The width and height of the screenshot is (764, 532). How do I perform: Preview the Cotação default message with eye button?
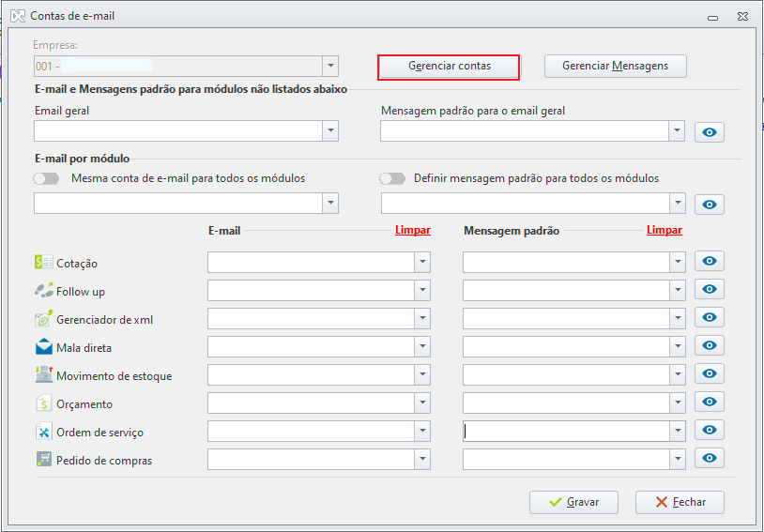click(709, 262)
